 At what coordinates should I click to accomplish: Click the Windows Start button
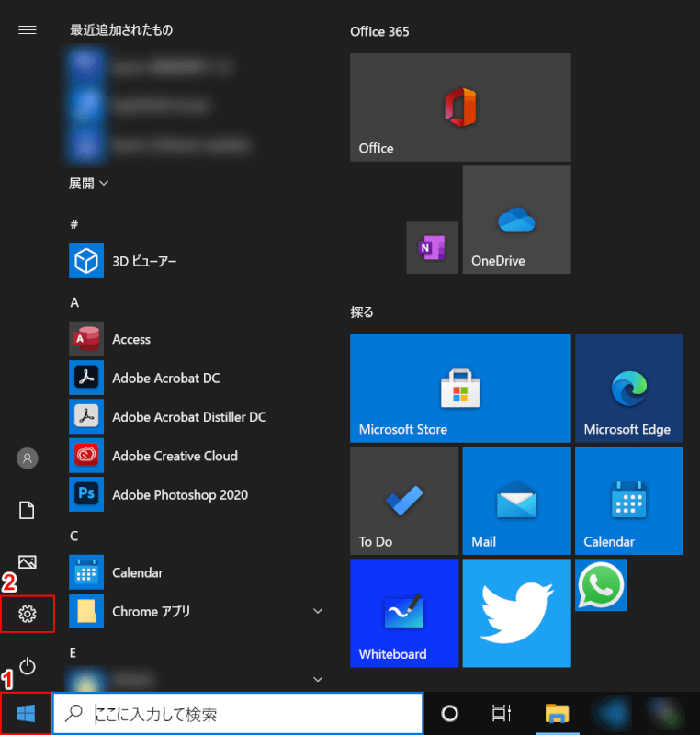tap(26, 714)
